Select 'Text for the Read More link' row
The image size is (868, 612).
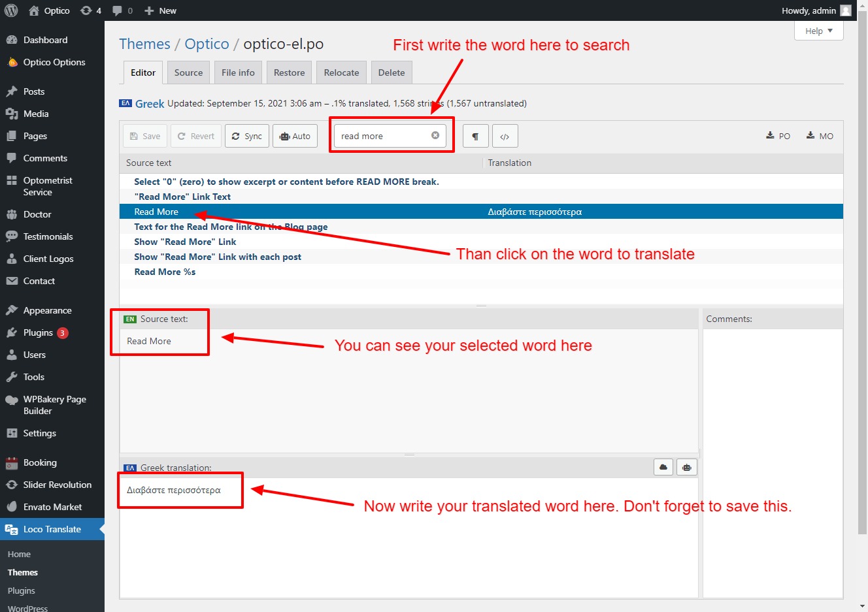tap(481, 227)
